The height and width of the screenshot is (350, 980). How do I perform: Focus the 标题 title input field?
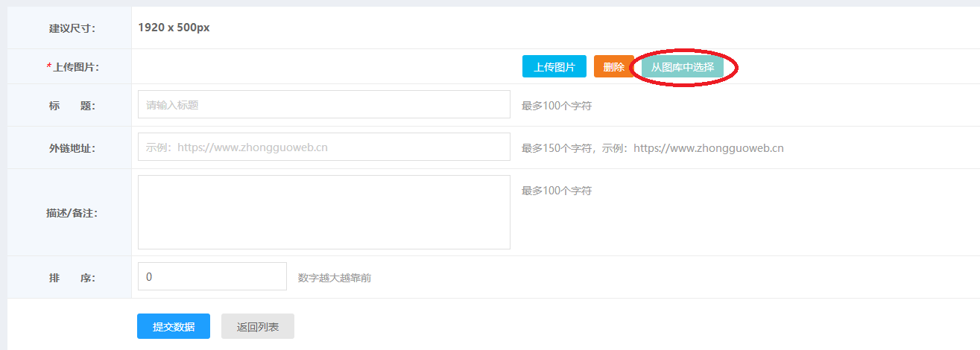pos(323,105)
